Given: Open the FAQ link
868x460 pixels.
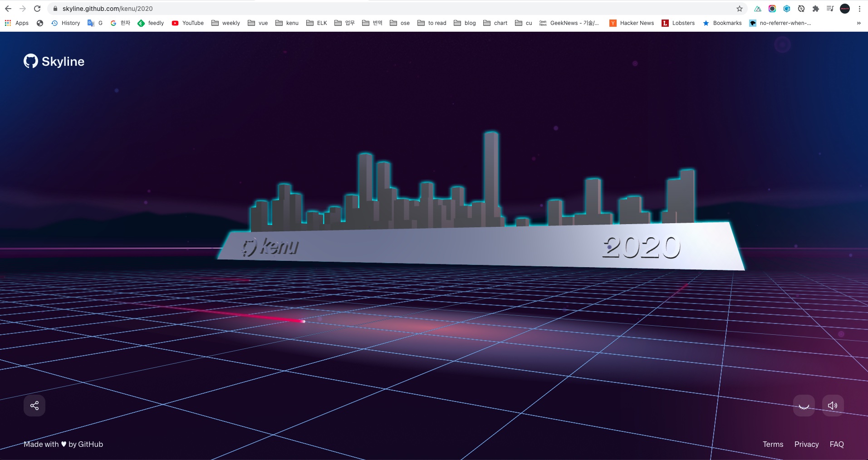Looking at the screenshot, I should pos(837,445).
